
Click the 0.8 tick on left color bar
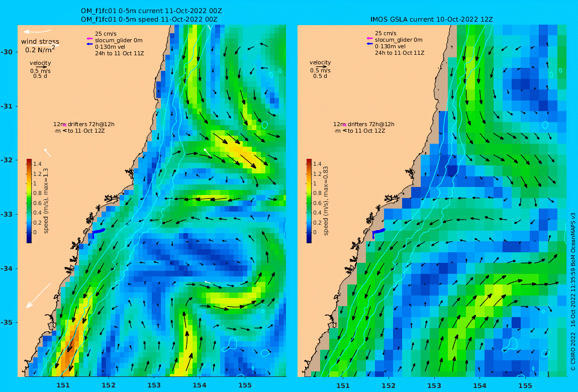pyautogui.click(x=38, y=193)
